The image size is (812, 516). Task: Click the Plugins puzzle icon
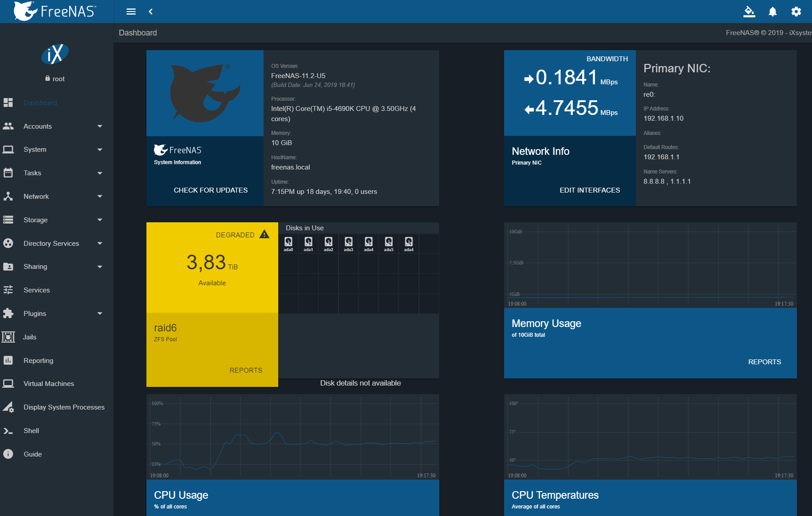(8, 313)
